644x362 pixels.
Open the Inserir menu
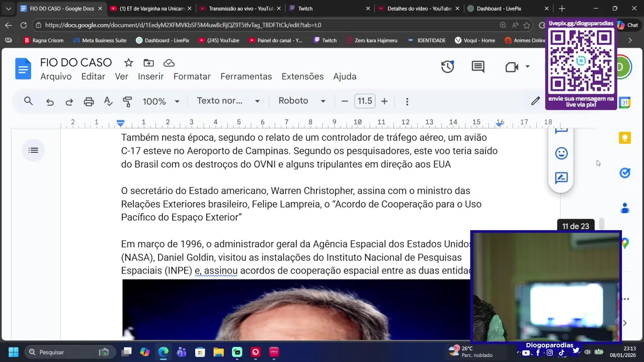point(151,76)
